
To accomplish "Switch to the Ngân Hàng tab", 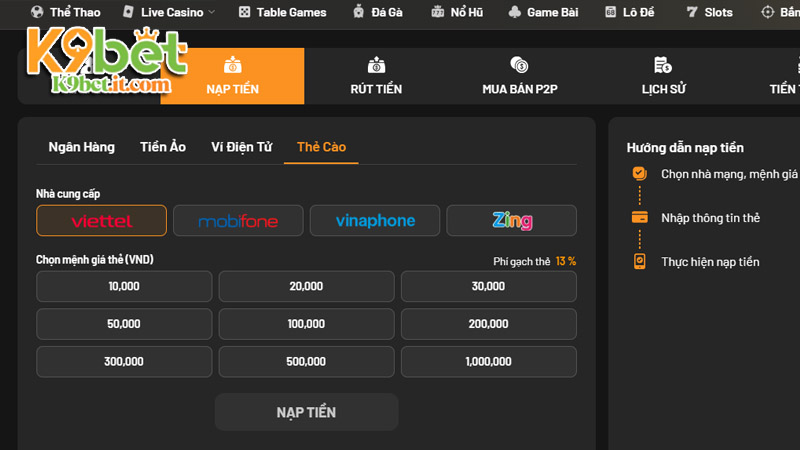I will click(x=82, y=147).
